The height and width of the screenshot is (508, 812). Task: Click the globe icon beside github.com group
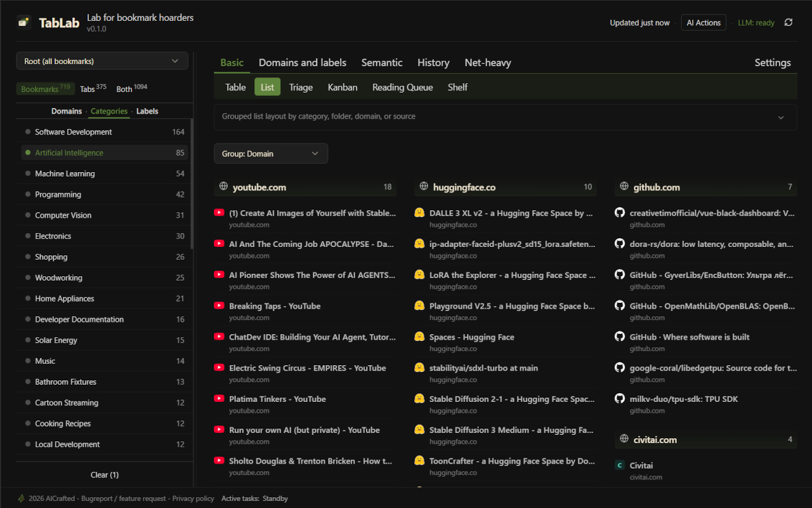[624, 187]
